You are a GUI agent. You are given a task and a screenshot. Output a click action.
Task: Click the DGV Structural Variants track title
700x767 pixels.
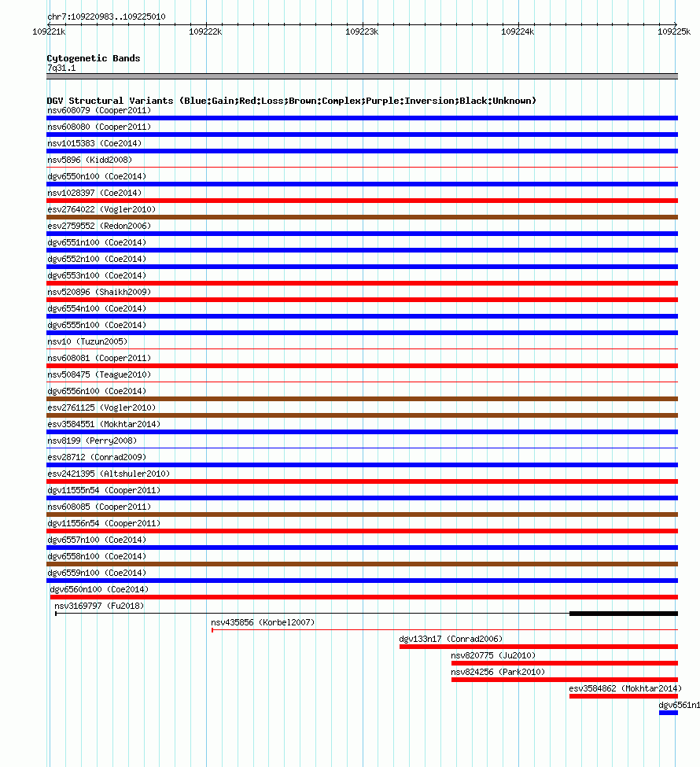point(292,101)
